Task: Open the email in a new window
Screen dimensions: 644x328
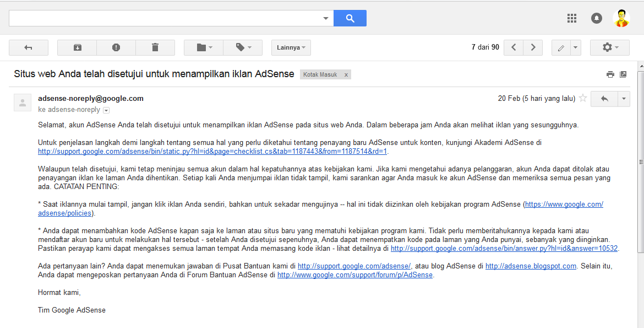Action: [623, 74]
